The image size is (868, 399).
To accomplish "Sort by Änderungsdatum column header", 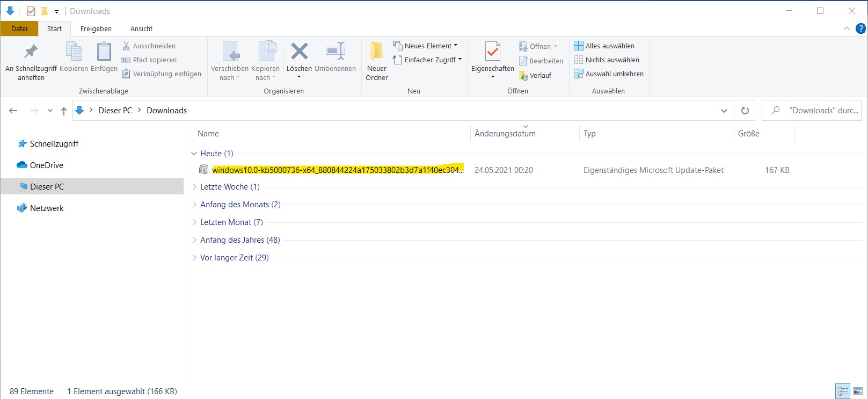I will [x=505, y=133].
